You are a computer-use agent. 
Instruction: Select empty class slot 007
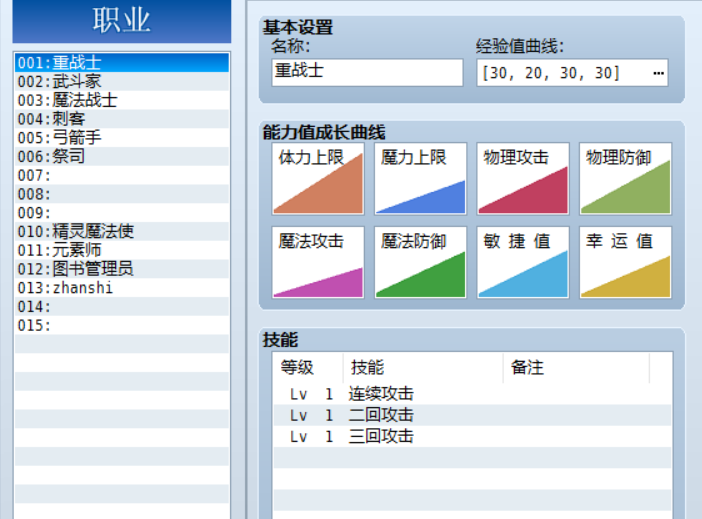click(122, 176)
